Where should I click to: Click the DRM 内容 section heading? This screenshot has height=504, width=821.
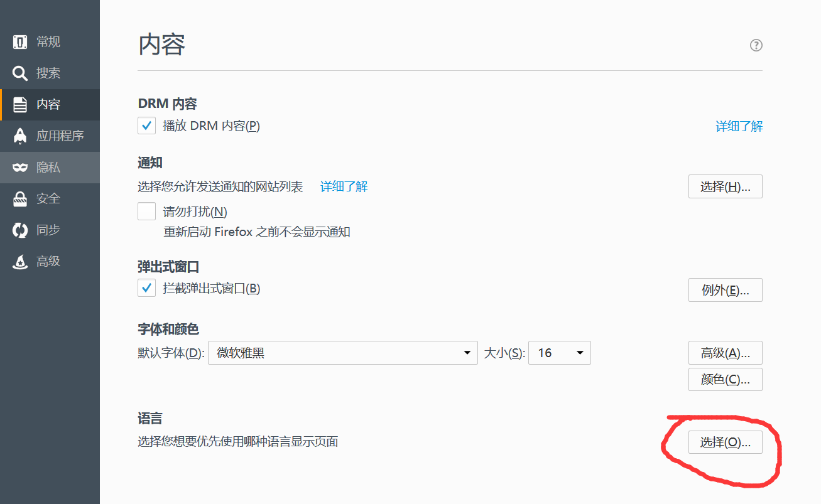167,104
